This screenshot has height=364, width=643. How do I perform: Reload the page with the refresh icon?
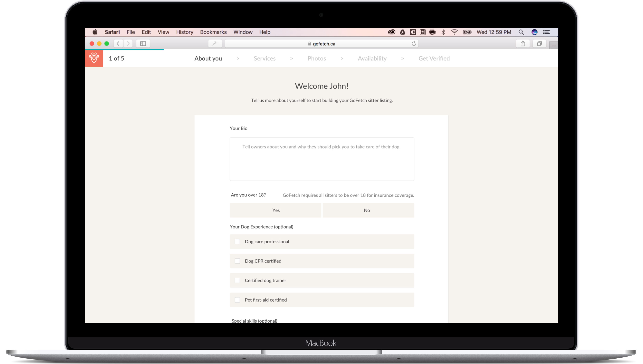(x=414, y=43)
